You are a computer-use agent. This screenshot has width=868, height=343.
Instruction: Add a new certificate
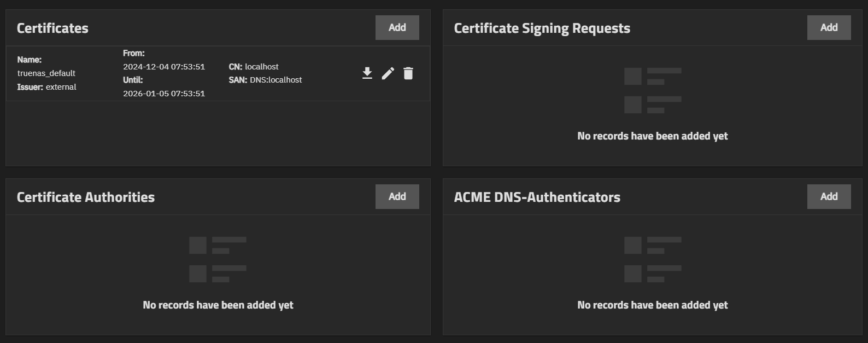[x=397, y=27]
